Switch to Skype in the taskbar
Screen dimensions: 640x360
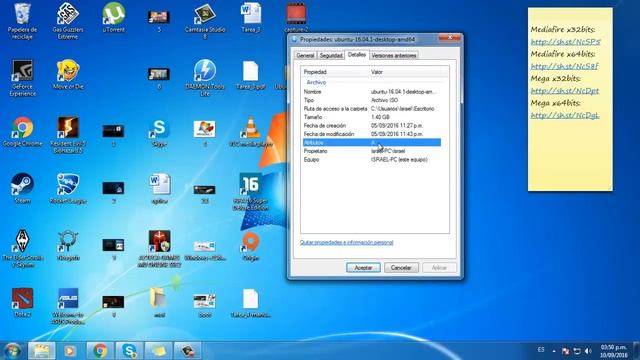coord(129,351)
